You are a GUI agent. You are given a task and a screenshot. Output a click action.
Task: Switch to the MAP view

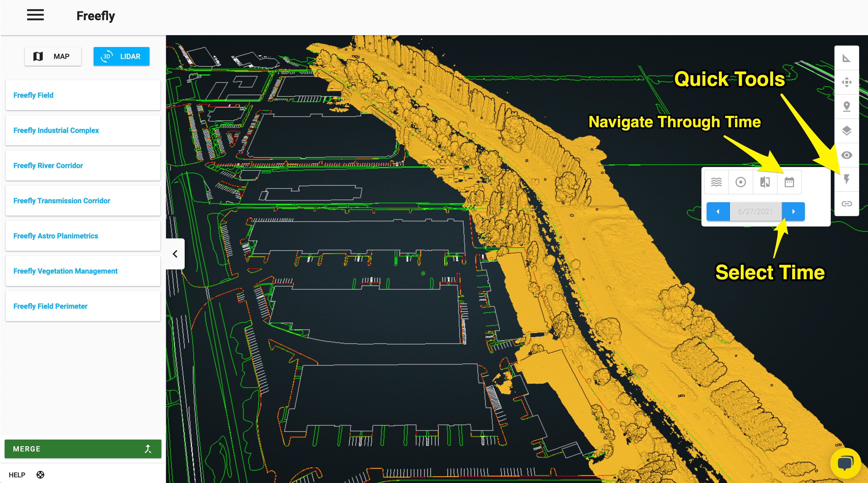[53, 56]
